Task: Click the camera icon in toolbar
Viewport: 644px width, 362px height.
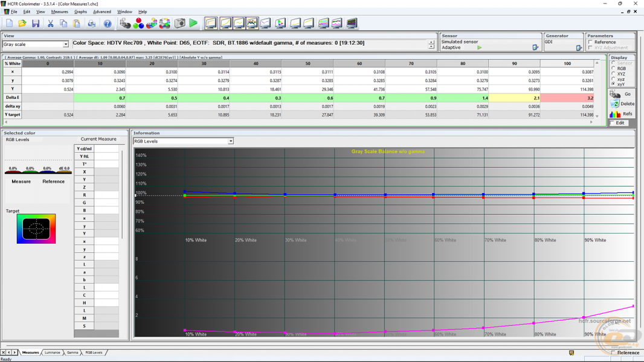Action: pyautogui.click(x=180, y=24)
